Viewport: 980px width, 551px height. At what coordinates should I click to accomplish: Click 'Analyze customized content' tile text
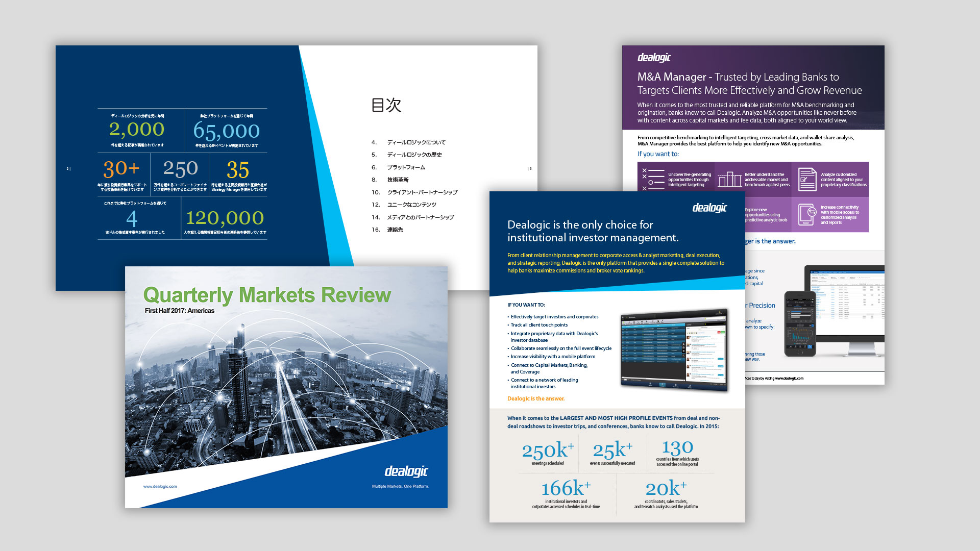pyautogui.click(x=844, y=180)
